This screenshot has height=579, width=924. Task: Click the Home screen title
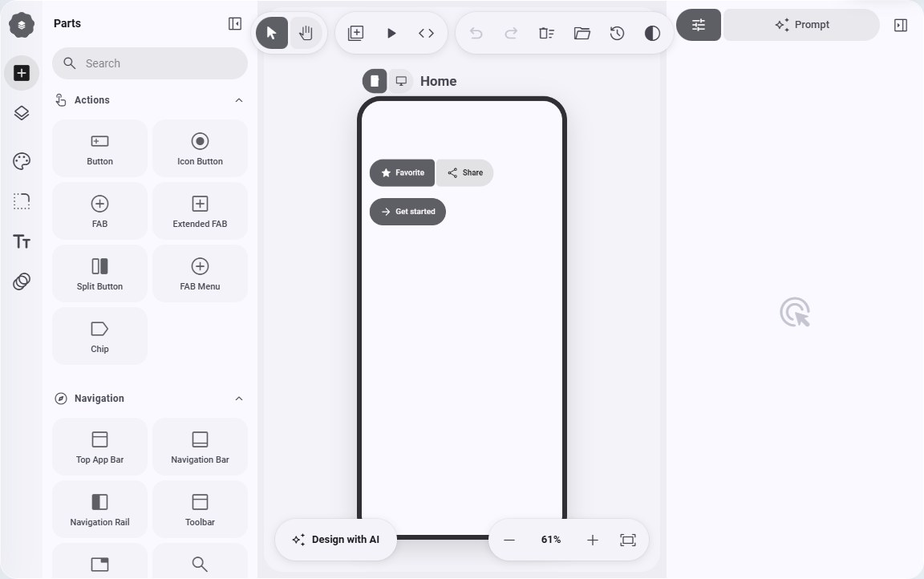pos(439,81)
